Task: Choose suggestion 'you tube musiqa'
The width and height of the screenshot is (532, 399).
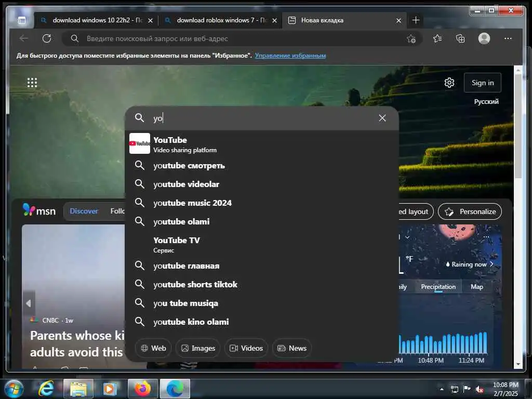Action: (x=262, y=303)
